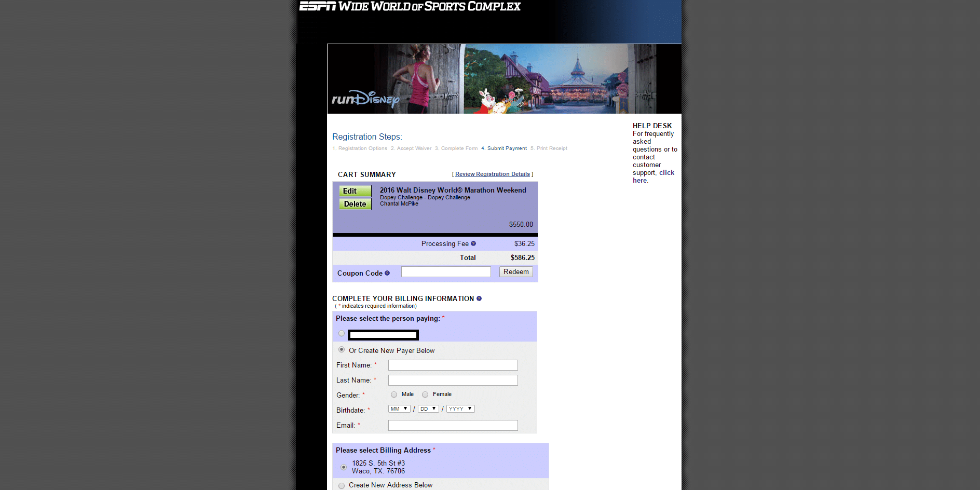This screenshot has height=490, width=980.
Task: Click the billing information help icon
Action: (x=479, y=298)
